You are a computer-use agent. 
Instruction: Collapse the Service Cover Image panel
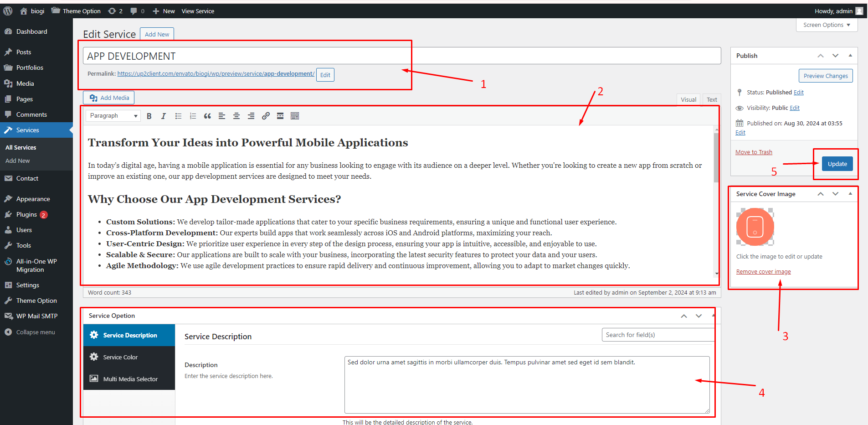coord(850,194)
